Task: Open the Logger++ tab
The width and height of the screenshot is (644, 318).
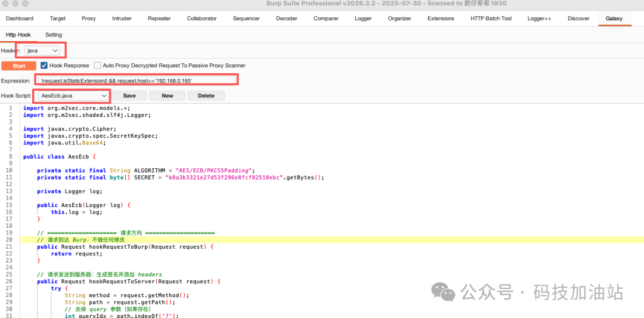Action: coord(539,18)
